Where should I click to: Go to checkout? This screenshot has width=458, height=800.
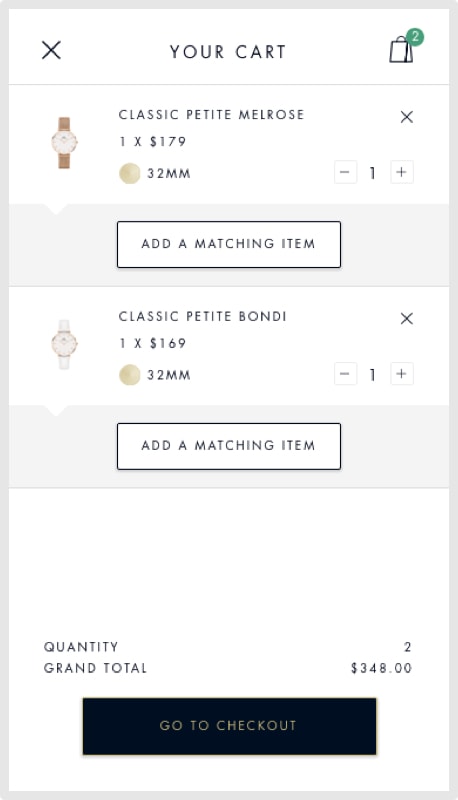pos(230,726)
